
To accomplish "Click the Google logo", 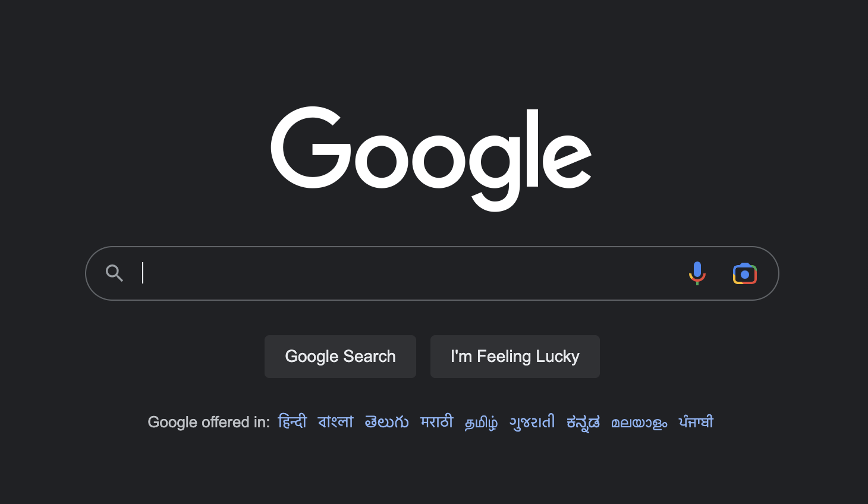I will pos(432,155).
